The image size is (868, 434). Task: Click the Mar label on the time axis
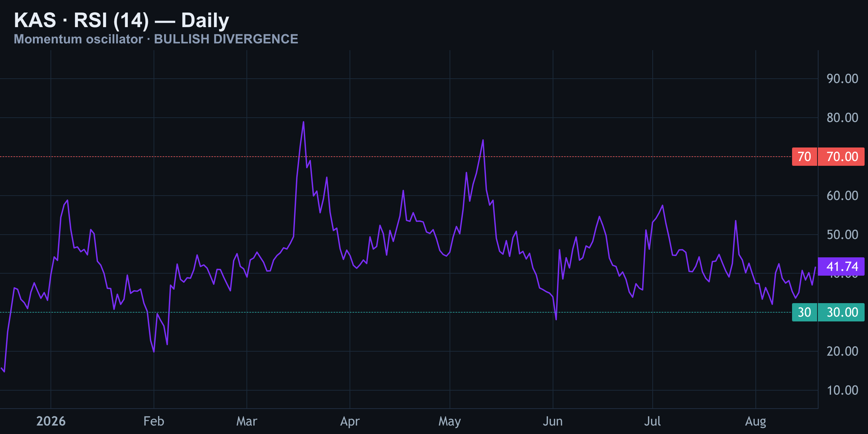[x=247, y=421]
